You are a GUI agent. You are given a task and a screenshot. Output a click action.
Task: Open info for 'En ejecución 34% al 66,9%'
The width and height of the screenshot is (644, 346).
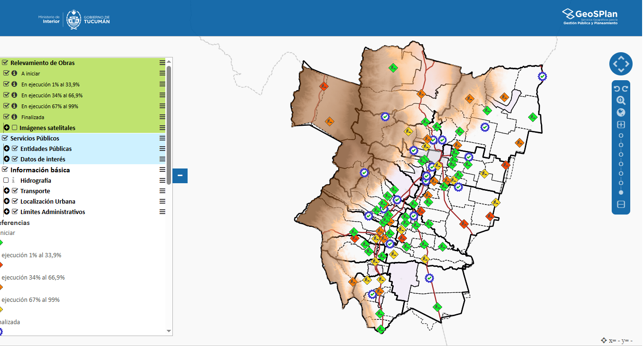[14, 95]
